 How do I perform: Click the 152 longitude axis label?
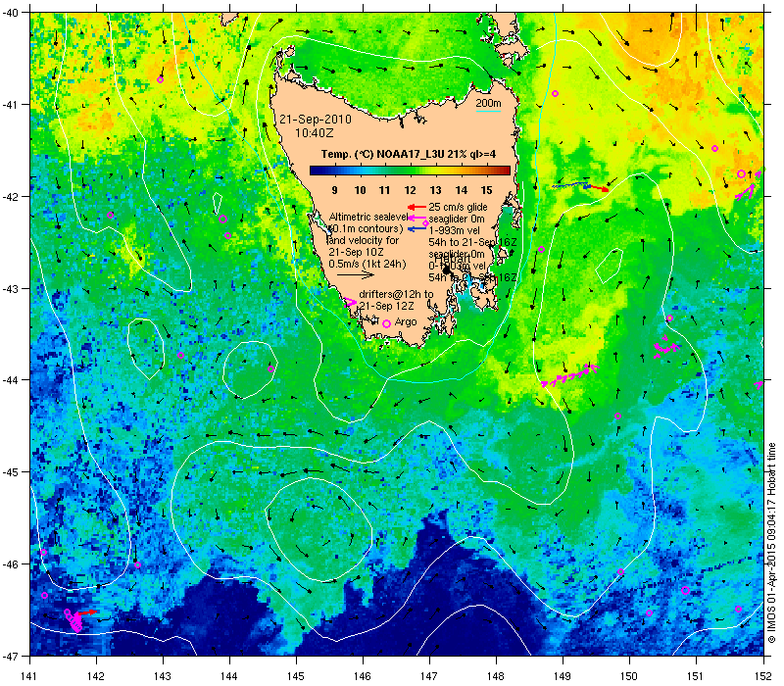pos(763,676)
